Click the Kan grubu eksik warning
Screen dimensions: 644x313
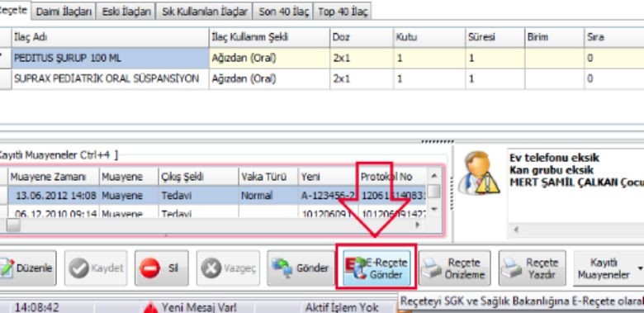point(552,169)
